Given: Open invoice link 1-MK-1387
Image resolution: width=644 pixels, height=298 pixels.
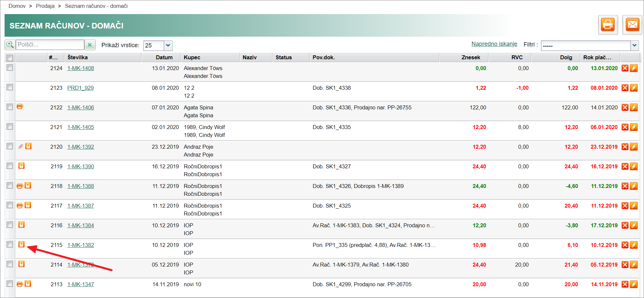Looking at the screenshot, I should (x=80, y=206).
